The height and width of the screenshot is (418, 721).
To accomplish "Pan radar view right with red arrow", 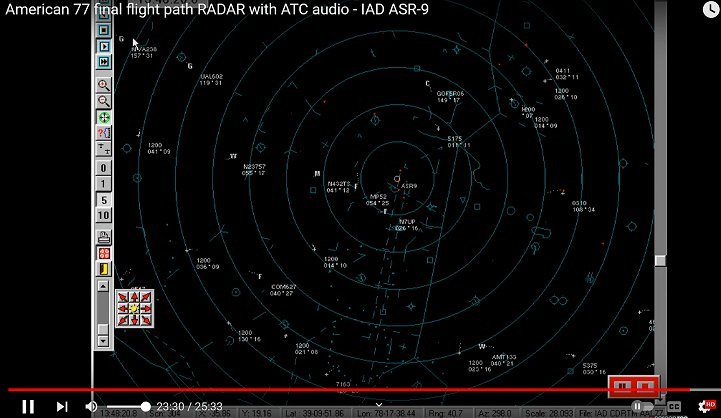I will (146, 309).
